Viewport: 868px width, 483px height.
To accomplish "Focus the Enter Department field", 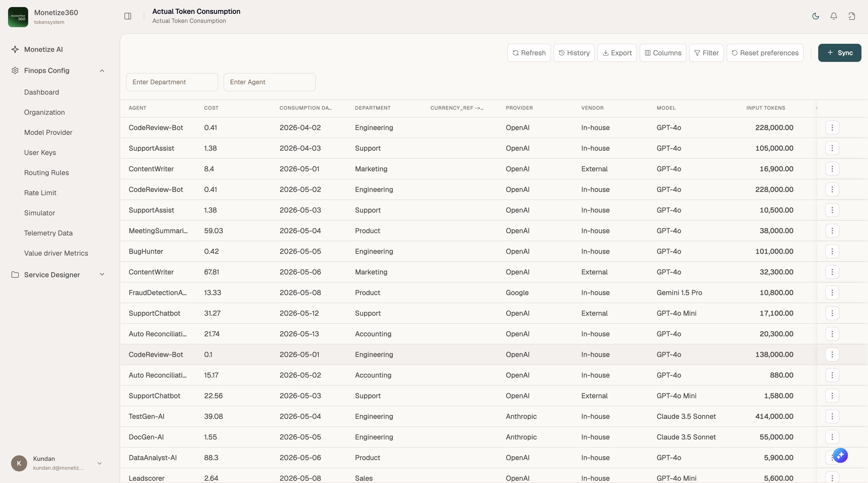I will (172, 82).
